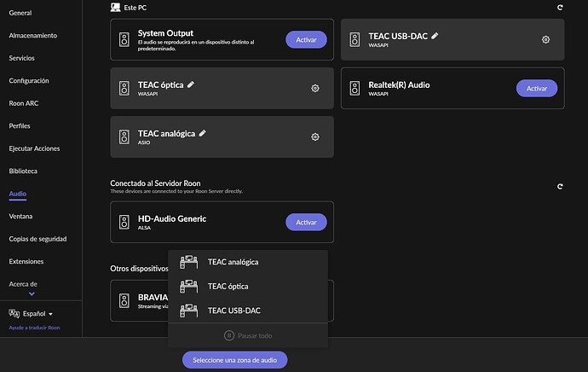Click the BRAVIA device name

click(153, 297)
